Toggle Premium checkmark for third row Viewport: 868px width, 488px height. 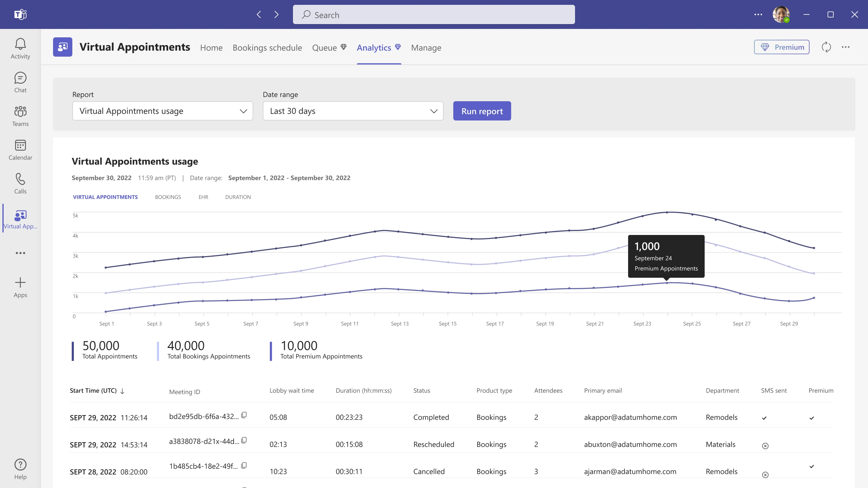[x=811, y=467]
